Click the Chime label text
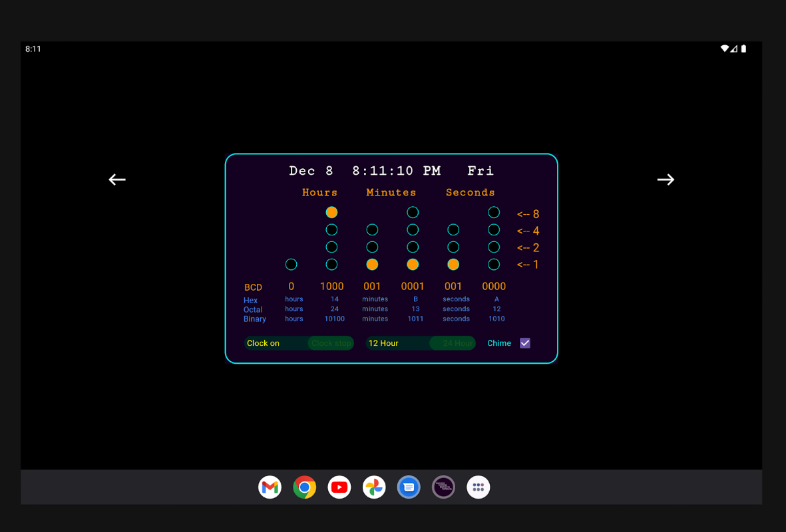 (x=499, y=343)
